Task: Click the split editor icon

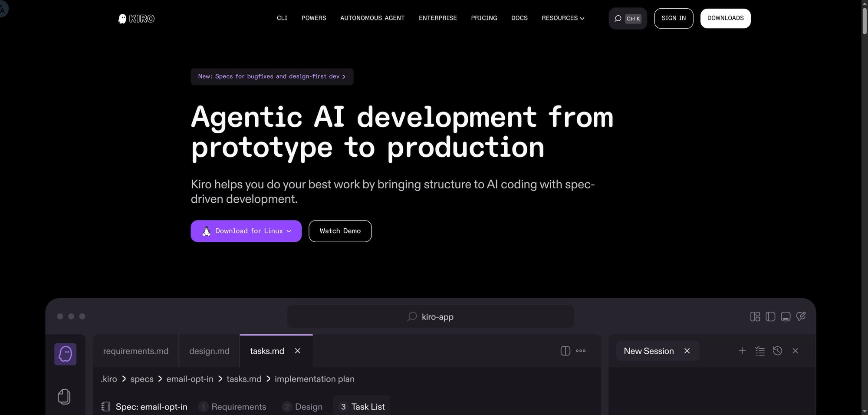Action: tap(565, 351)
